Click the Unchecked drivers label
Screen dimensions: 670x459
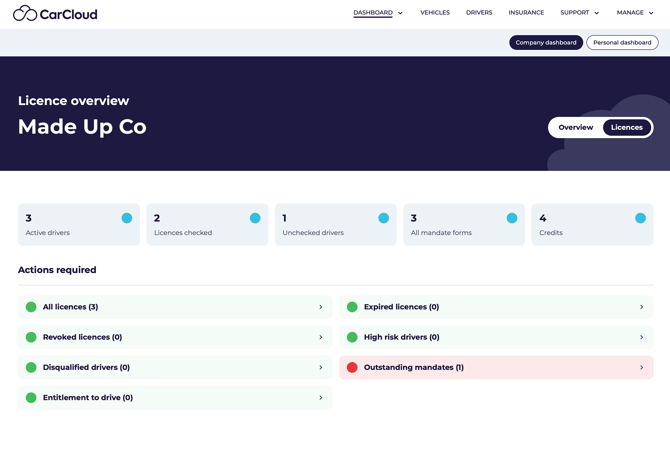(313, 232)
